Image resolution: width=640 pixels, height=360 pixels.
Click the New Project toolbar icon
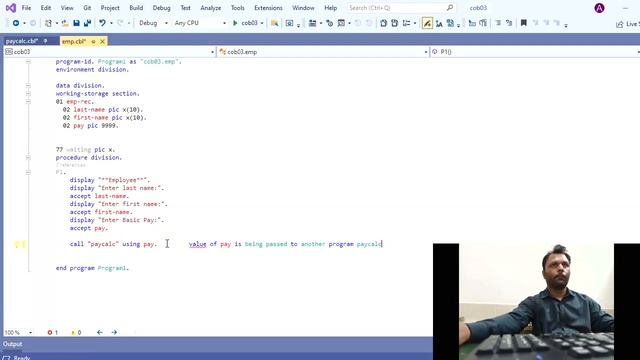tap(48, 23)
